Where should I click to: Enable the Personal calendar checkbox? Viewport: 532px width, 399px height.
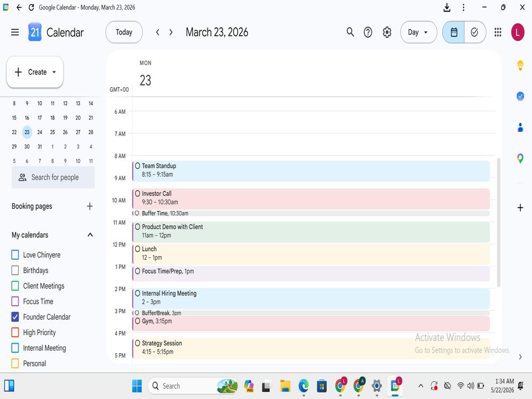click(15, 363)
